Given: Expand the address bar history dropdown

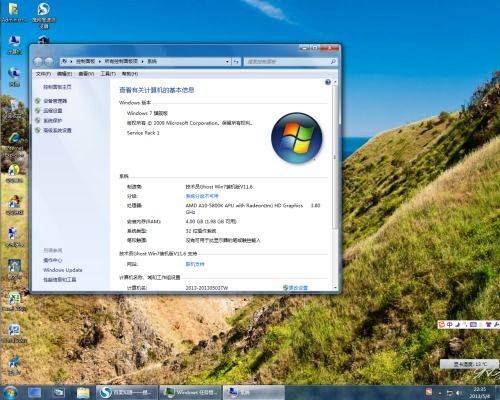Looking at the screenshot, I should [x=227, y=62].
